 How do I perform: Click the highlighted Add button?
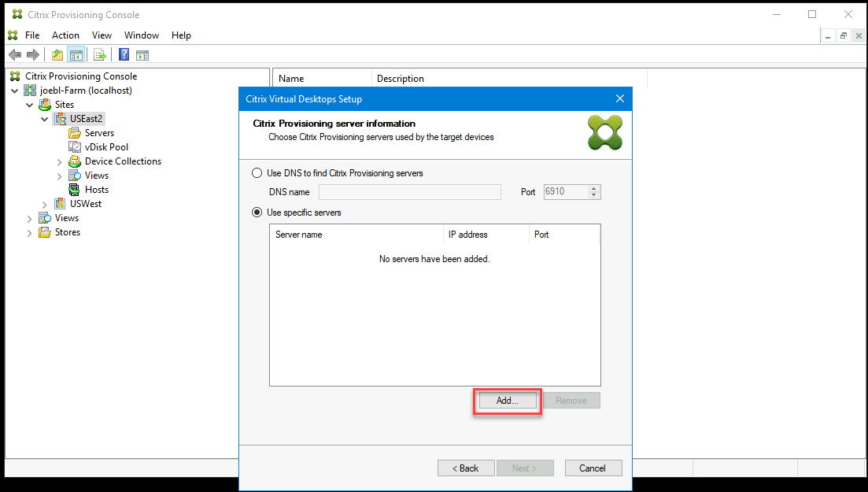[x=506, y=400]
